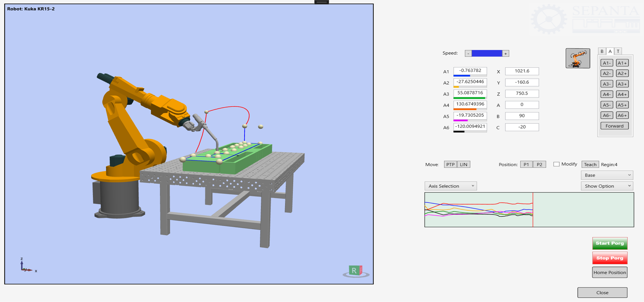The image size is (644, 302).
Task: Click the X coordinate input field
Action: tap(522, 71)
